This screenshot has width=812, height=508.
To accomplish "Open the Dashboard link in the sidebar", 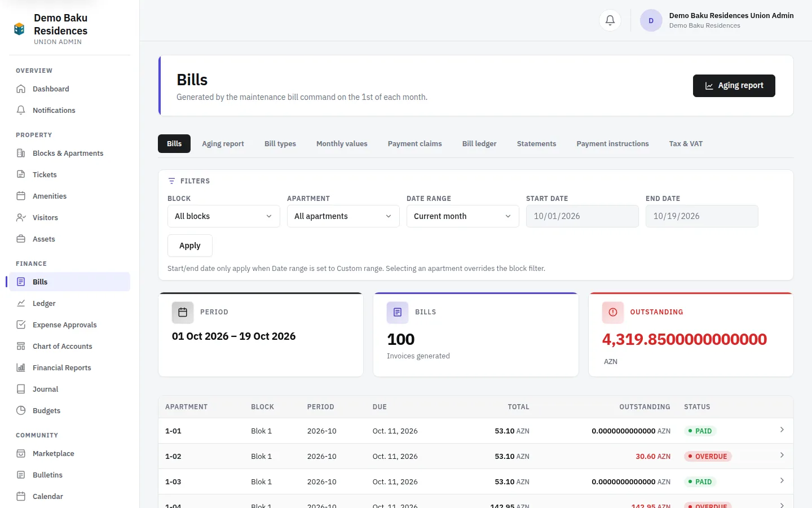I will [69, 89].
